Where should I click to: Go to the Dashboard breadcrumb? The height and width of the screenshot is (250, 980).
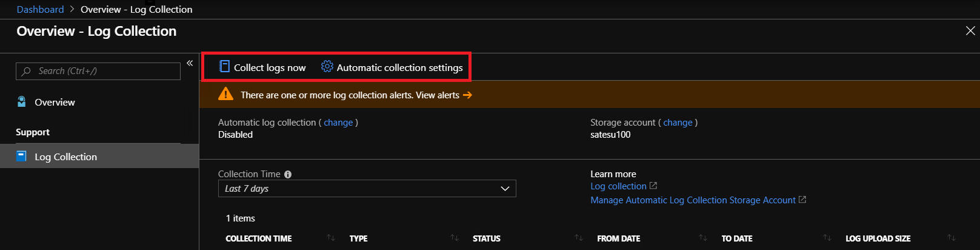[x=40, y=9]
